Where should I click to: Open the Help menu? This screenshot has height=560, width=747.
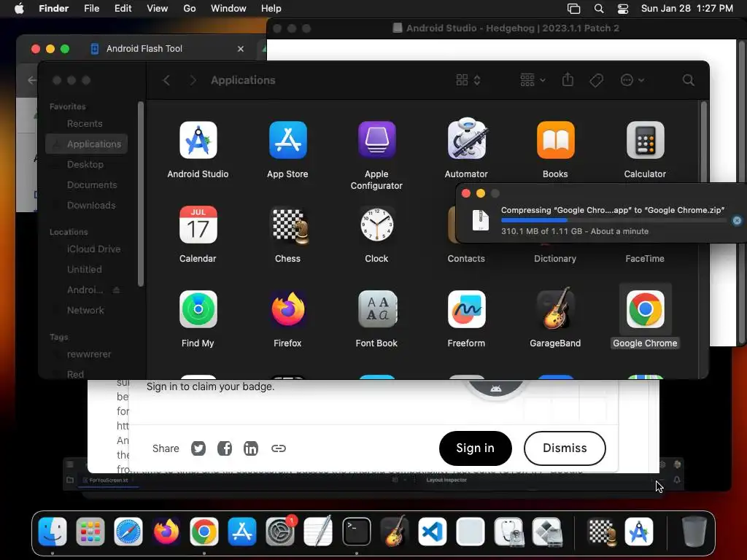click(x=271, y=9)
